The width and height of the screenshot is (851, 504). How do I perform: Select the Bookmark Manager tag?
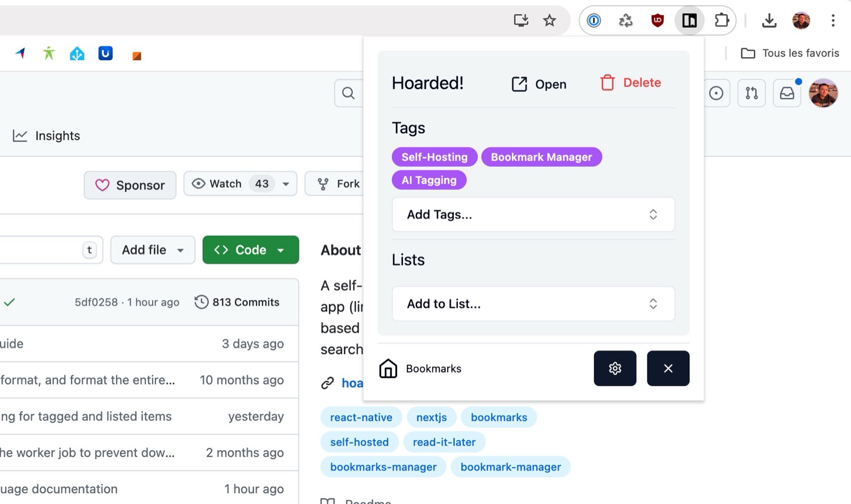541,157
